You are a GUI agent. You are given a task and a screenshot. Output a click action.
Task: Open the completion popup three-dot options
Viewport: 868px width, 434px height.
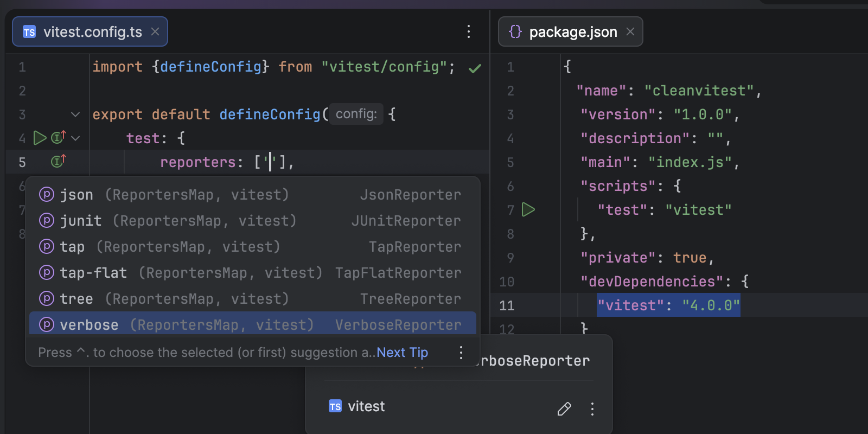point(461,353)
